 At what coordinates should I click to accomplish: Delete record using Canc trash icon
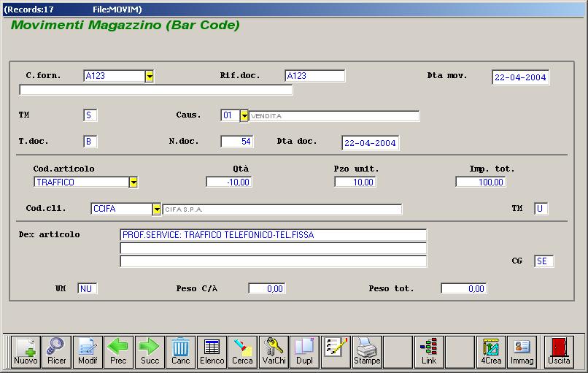[180, 352]
